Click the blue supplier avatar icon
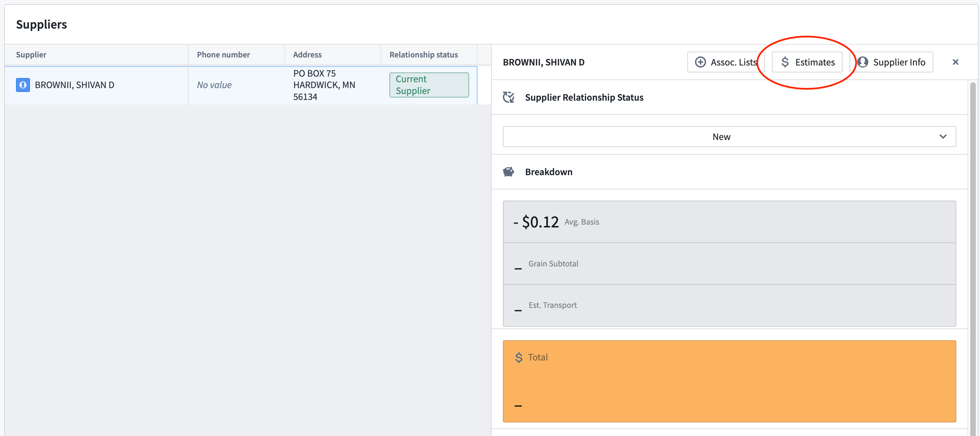Screen dimensions: 980x436 (23, 85)
